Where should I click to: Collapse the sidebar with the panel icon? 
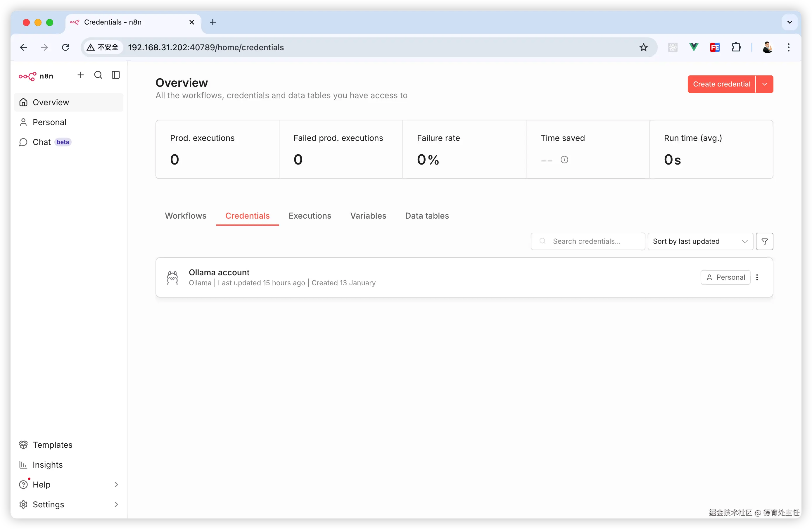click(x=116, y=75)
